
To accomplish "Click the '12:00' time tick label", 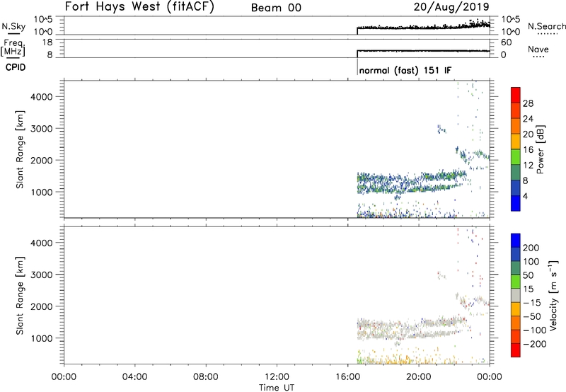I will [x=277, y=377].
